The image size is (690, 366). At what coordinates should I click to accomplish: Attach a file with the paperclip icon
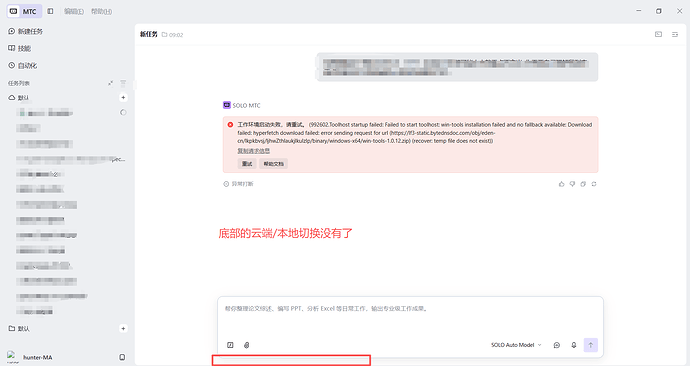(246, 345)
